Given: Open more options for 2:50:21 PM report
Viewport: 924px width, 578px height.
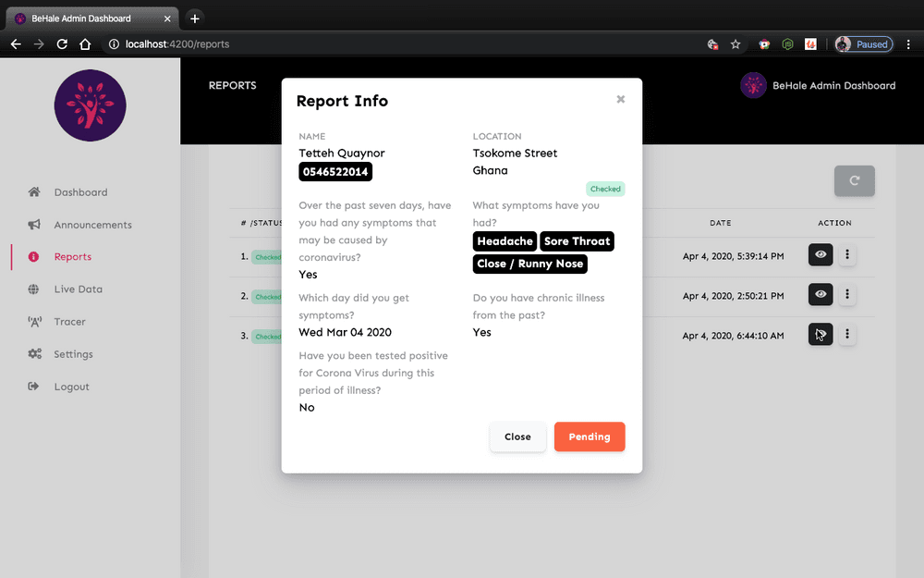Looking at the screenshot, I should click(847, 295).
